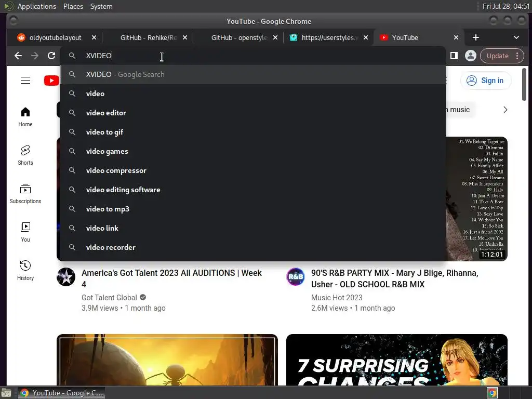The width and height of the screenshot is (532, 399).
Task: Reload the current YouTube page
Action: coord(51,56)
